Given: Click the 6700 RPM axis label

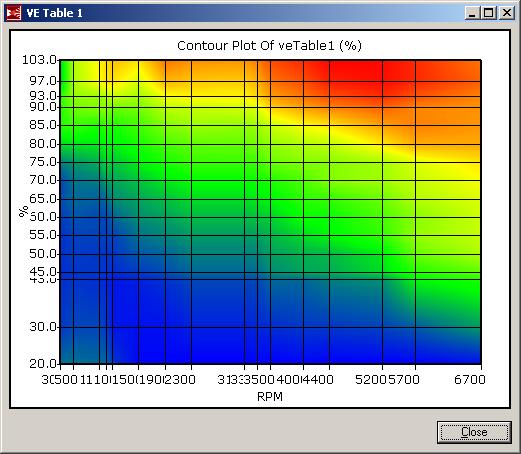Looking at the screenshot, I should [470, 379].
